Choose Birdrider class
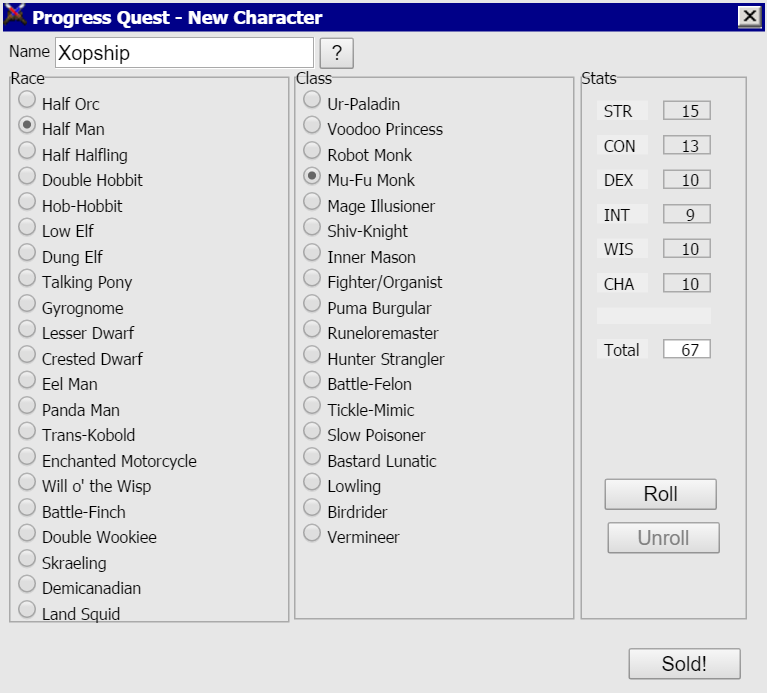Screen dimensions: 767x693 point(312,508)
